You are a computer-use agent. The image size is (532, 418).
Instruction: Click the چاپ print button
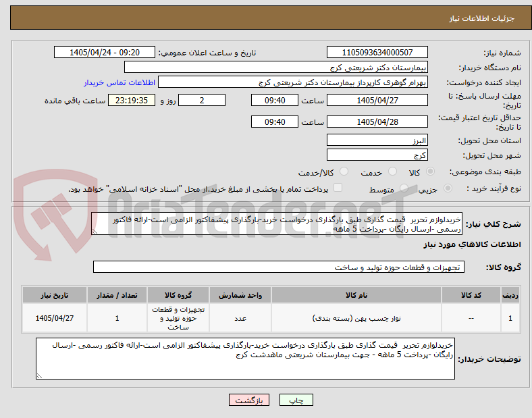click(296, 400)
